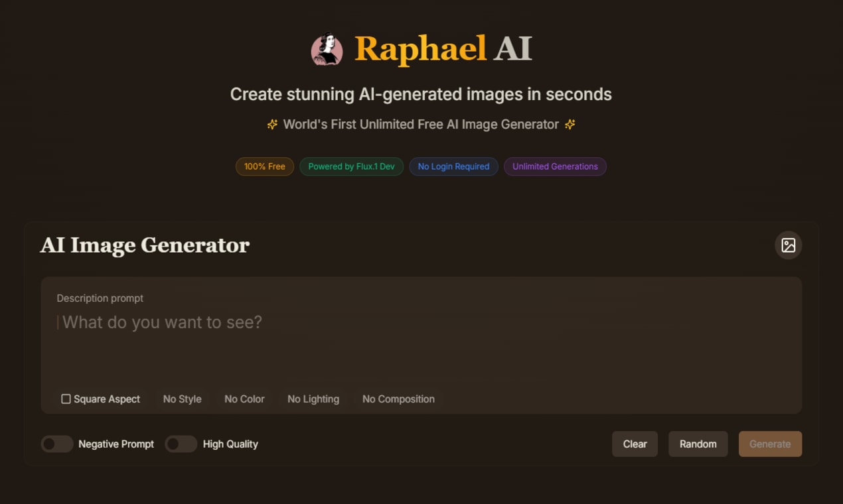Click the No Login Required badge

(x=453, y=166)
